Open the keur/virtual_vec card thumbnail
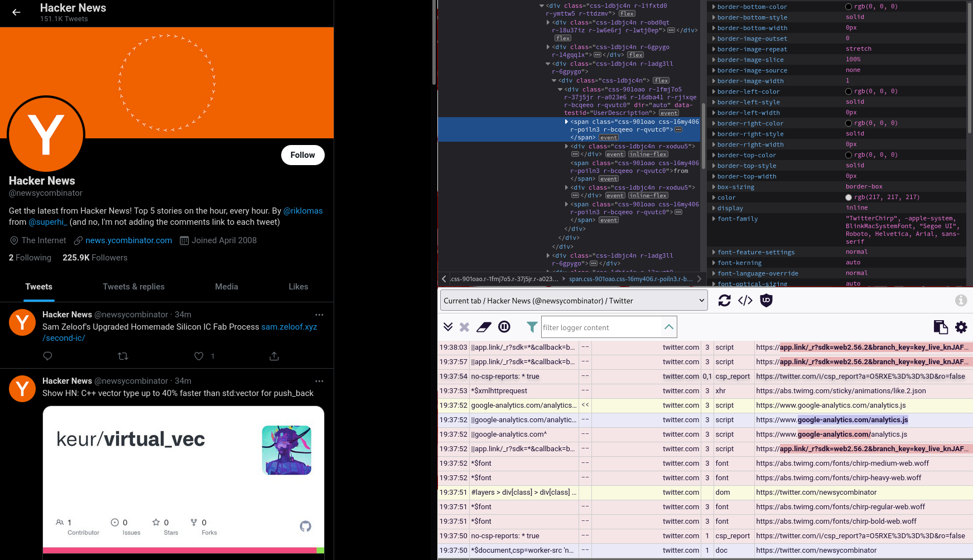This screenshot has width=973, height=560. [287, 450]
